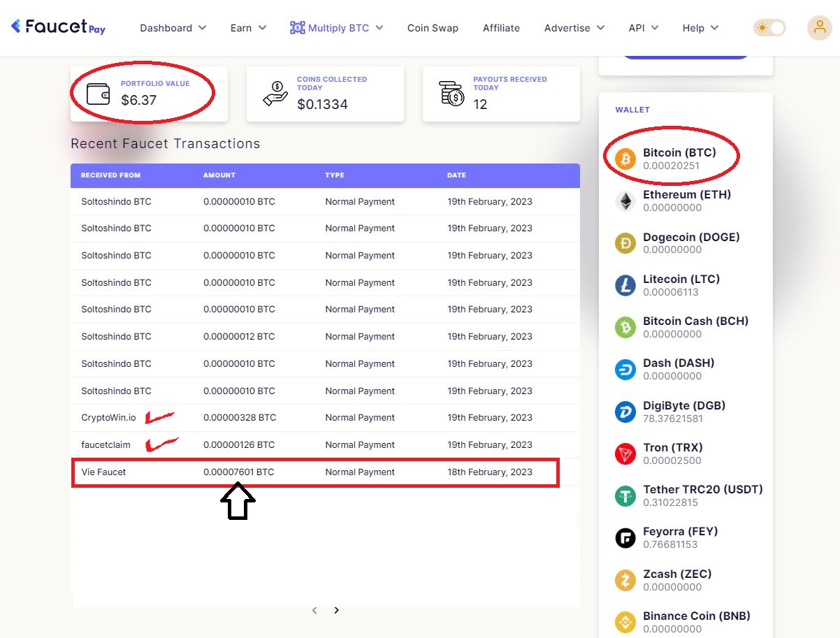Click the Coins Collected Today hand icon
The height and width of the screenshot is (638, 840).
click(x=275, y=94)
